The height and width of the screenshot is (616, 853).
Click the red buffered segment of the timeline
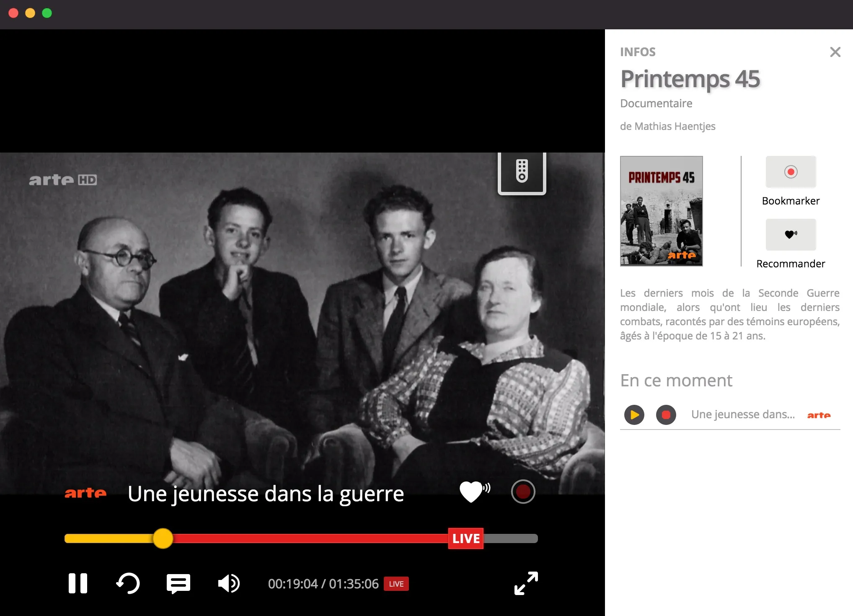310,538
